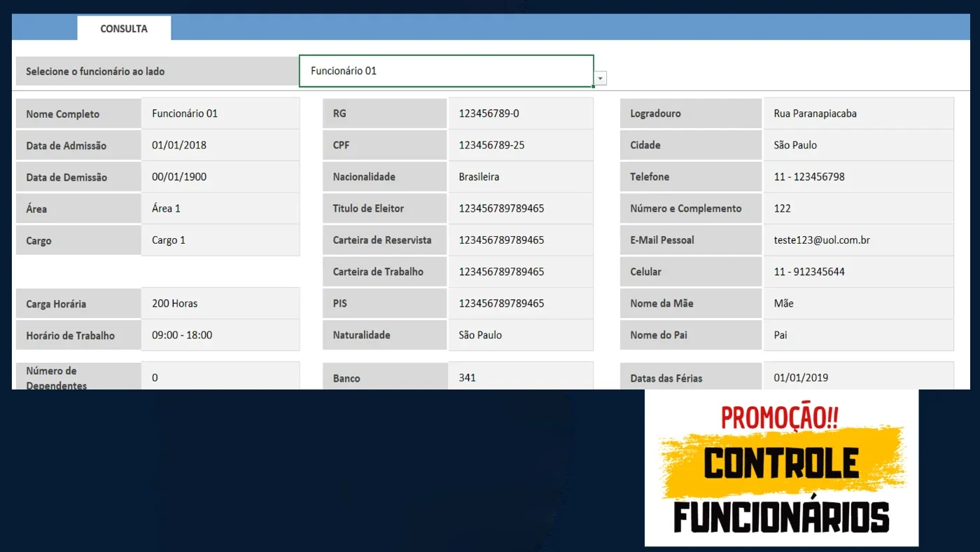Click the 'Datas das Férias' label cell
This screenshot has width=980, height=552.
pos(691,377)
